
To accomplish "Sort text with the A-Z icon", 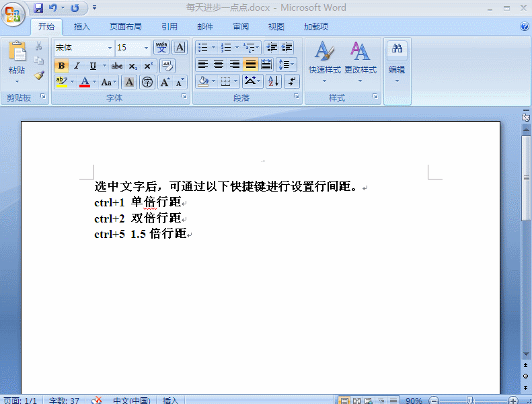I will click(x=274, y=81).
